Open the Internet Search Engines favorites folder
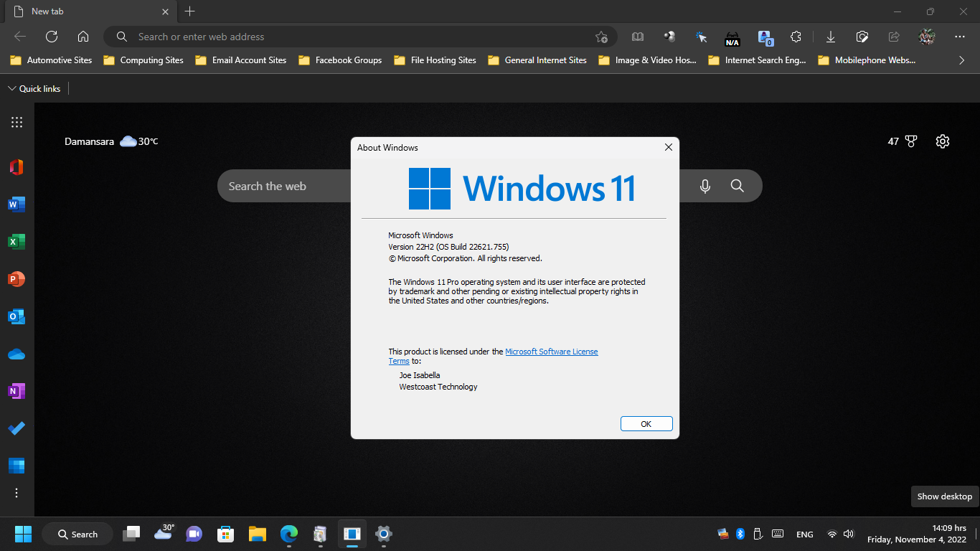Screen dimensions: 980x551 [758, 60]
